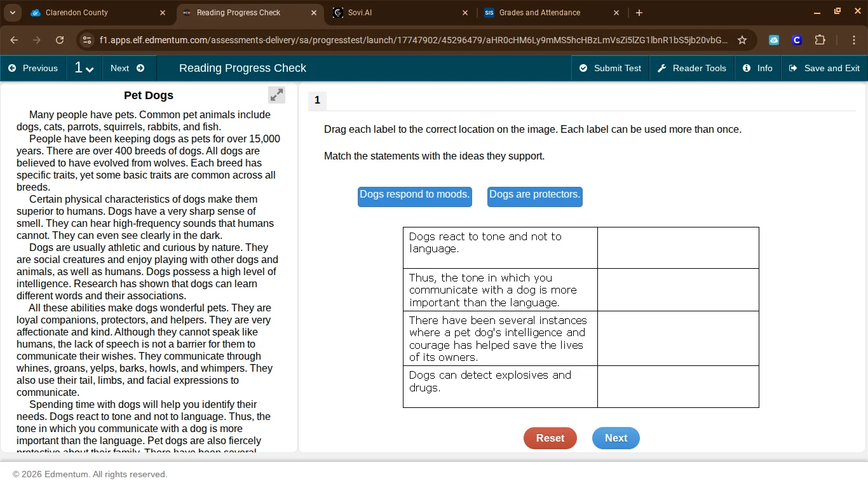Open the question number dropdown
The width and height of the screenshot is (868, 488).
pos(84,68)
